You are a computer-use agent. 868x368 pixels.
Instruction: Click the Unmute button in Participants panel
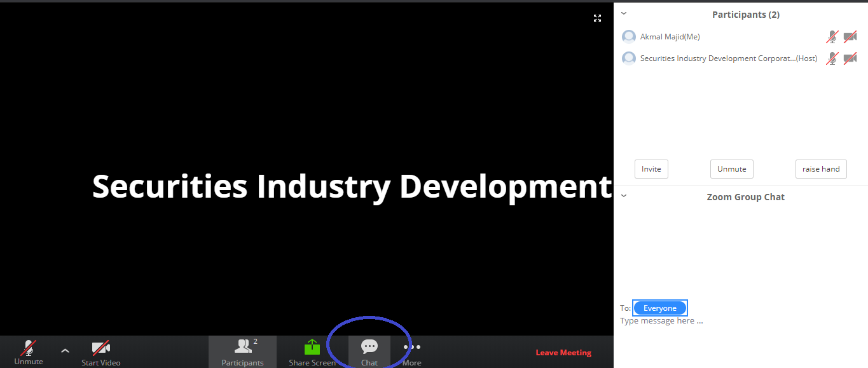732,169
